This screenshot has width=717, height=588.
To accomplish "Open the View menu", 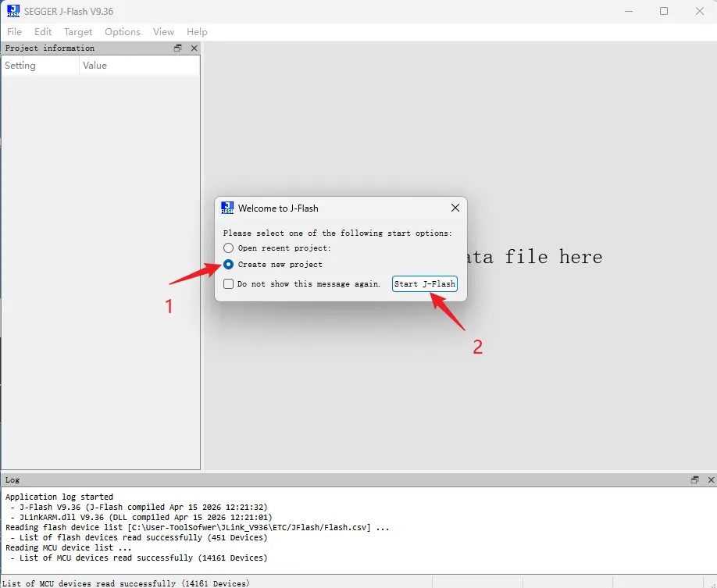I will pyautogui.click(x=164, y=31).
